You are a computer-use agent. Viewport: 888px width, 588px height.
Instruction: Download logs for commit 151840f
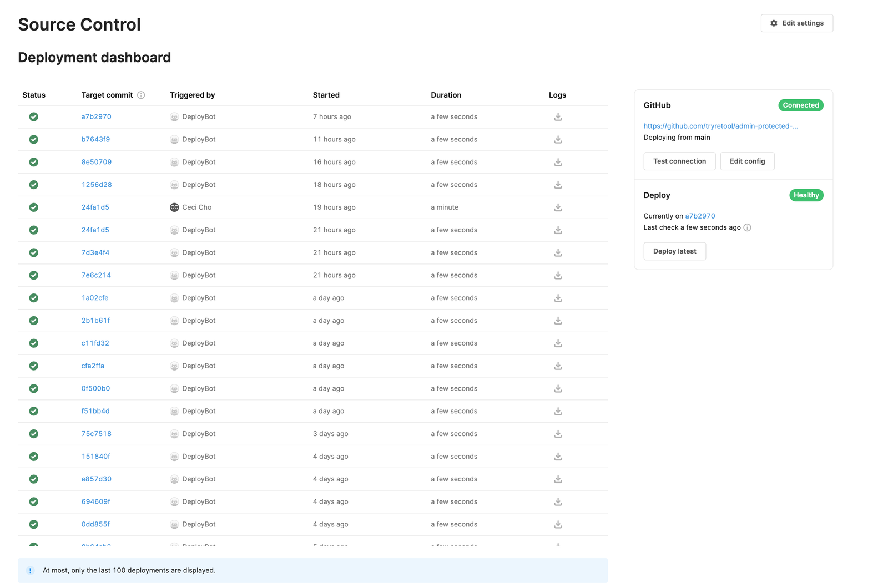coord(558,457)
